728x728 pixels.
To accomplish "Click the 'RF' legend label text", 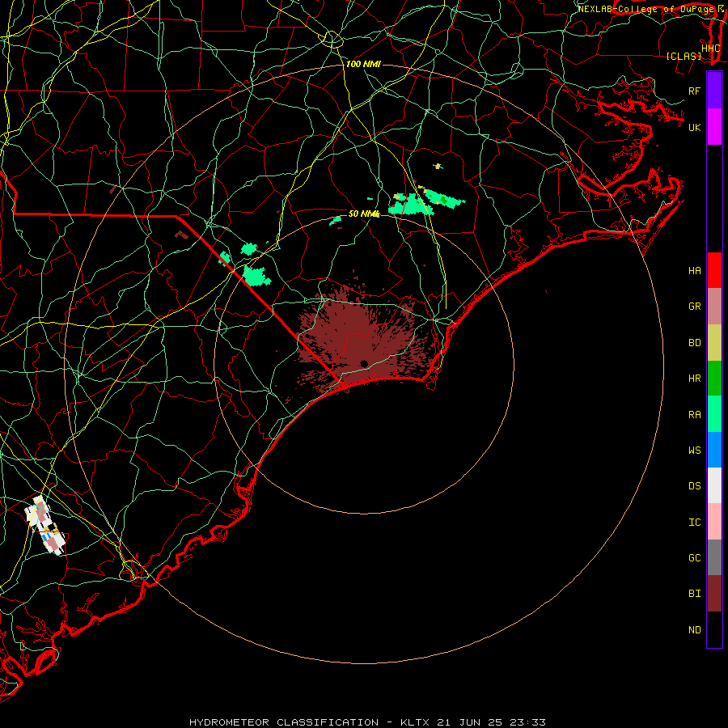I will (695, 91).
